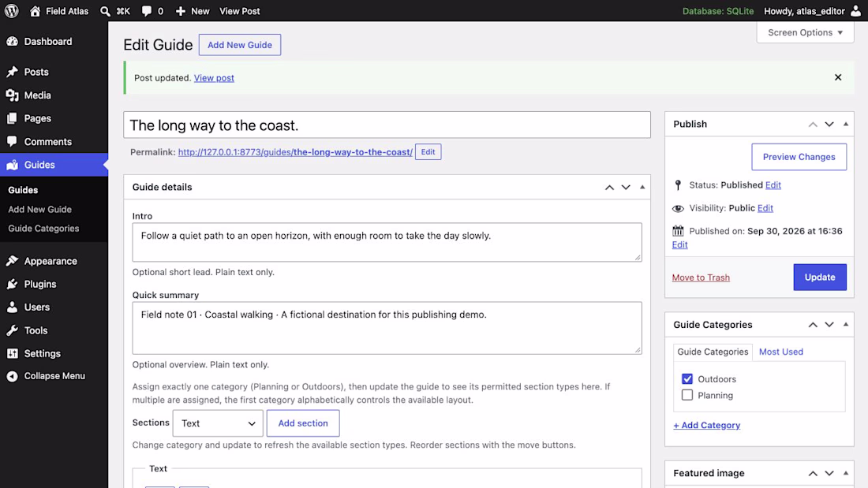The height and width of the screenshot is (488, 868).
Task: Move Guide details panel down
Action: (626, 187)
